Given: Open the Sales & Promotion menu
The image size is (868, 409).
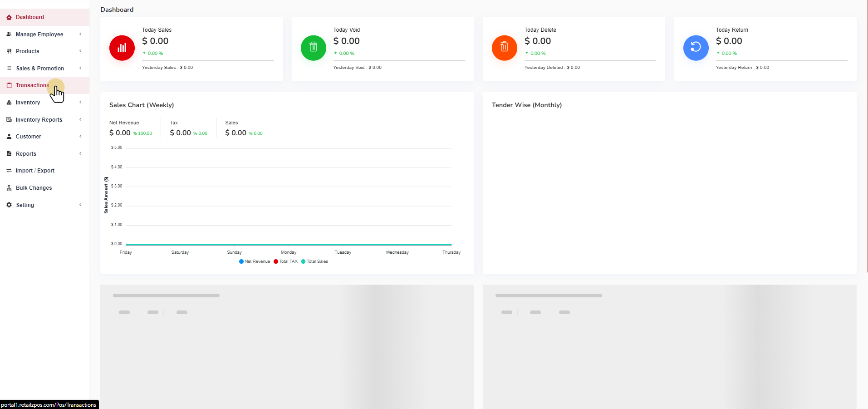Looking at the screenshot, I should (x=40, y=69).
